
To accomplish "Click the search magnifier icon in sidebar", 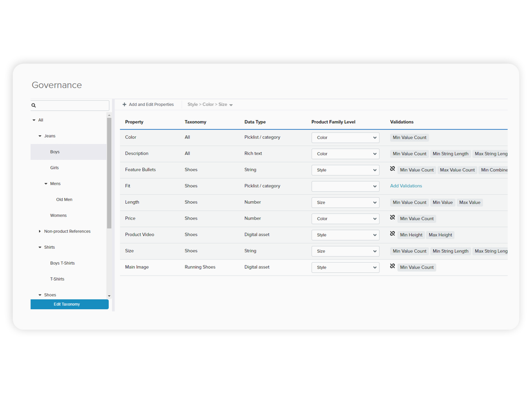I will [34, 106].
